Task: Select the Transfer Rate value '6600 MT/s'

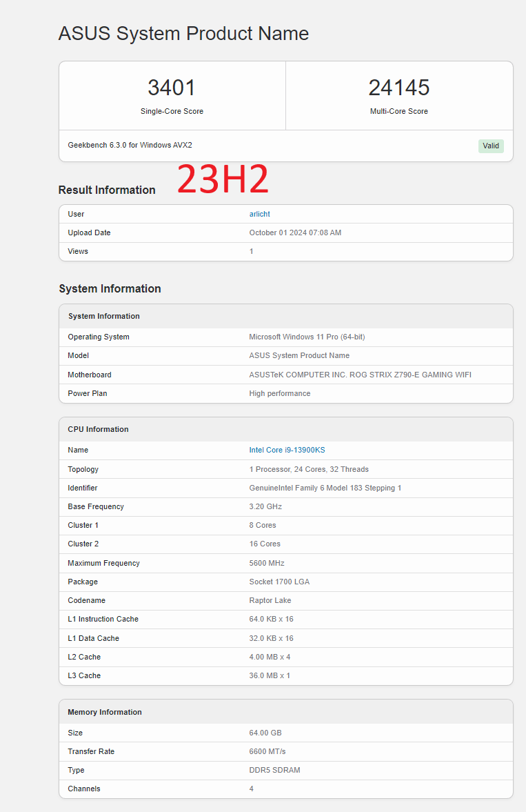Action: (x=267, y=751)
